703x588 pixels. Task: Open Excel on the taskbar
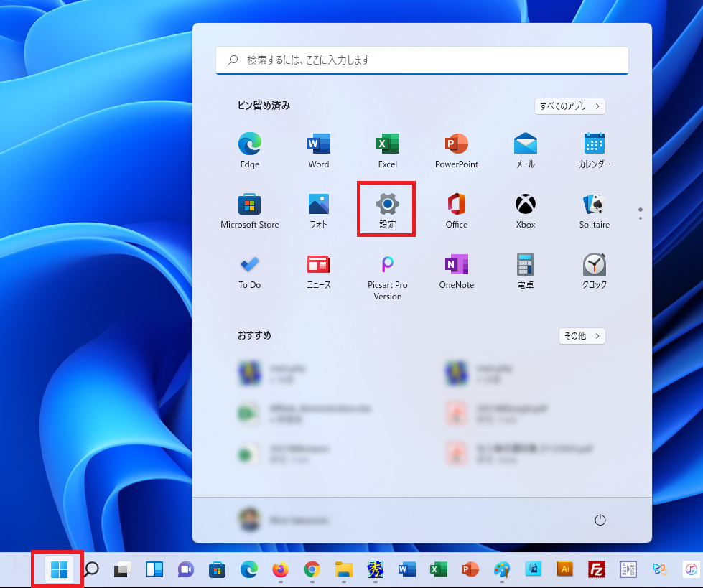coord(439,569)
